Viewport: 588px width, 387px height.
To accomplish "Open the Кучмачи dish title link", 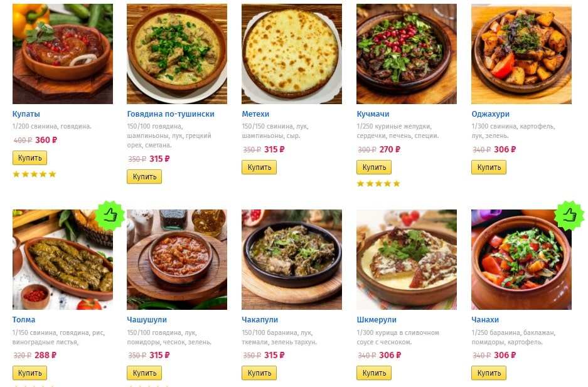I will tap(373, 114).
